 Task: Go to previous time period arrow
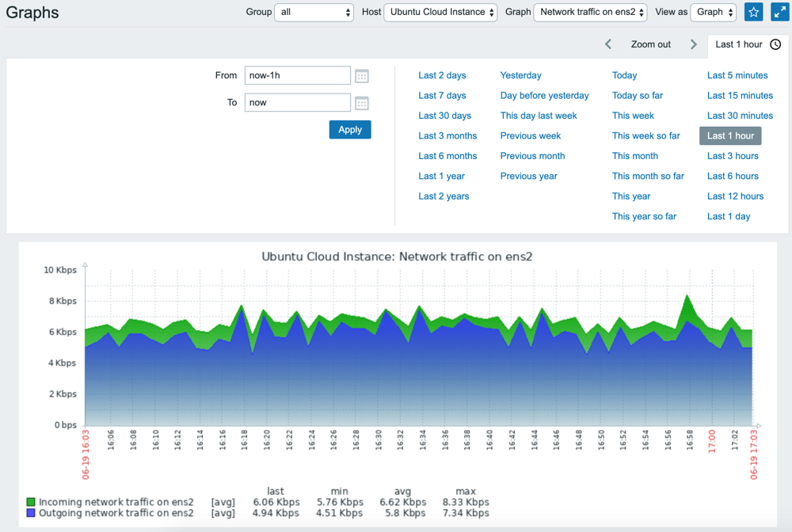[x=608, y=44]
